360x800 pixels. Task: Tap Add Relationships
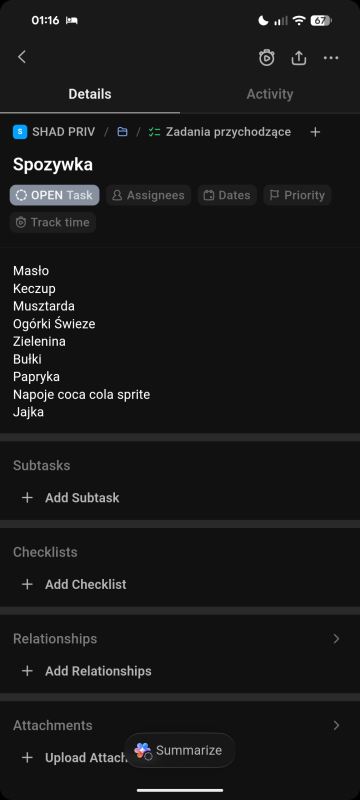tap(87, 671)
